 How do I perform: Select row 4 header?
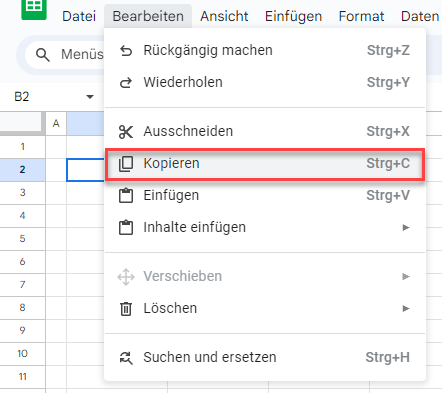click(22, 216)
